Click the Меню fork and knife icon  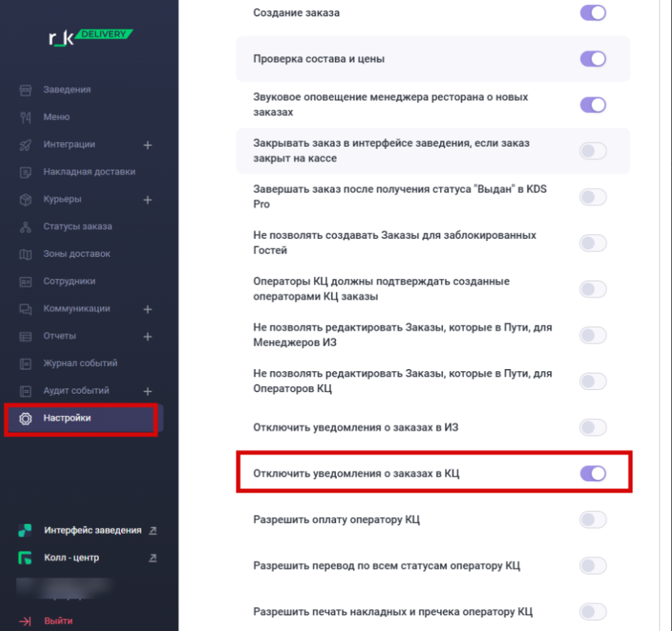[25, 118]
